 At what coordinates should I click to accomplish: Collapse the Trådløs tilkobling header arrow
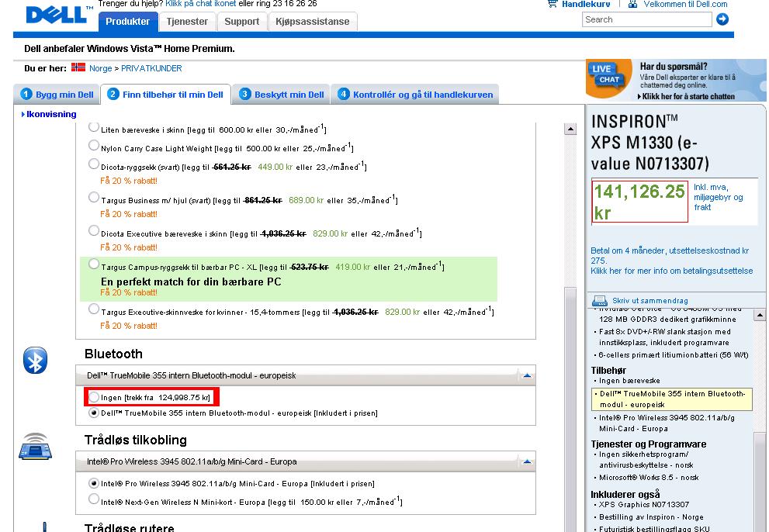pos(527,461)
